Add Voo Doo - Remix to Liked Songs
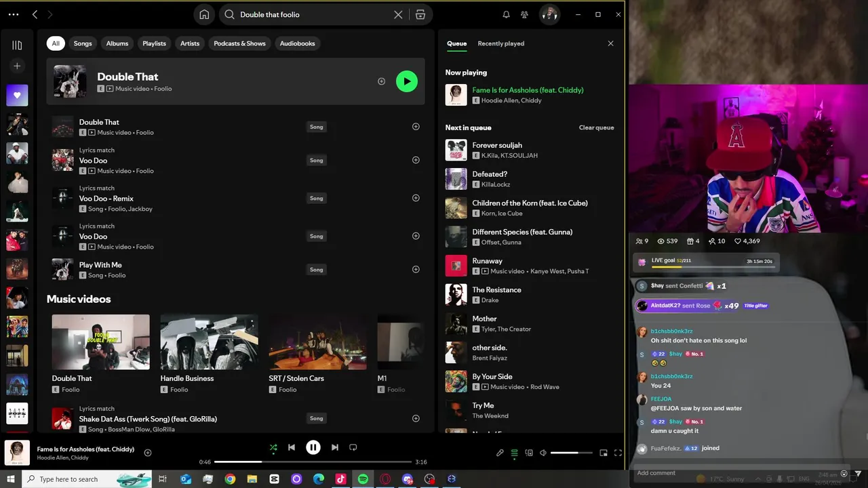The width and height of the screenshot is (868, 488). coord(416,198)
